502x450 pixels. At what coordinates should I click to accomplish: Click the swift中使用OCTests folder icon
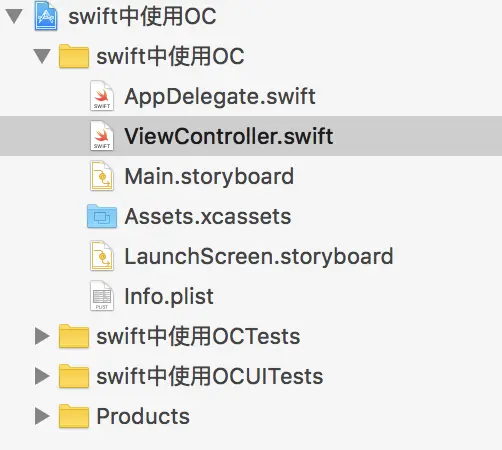74,336
